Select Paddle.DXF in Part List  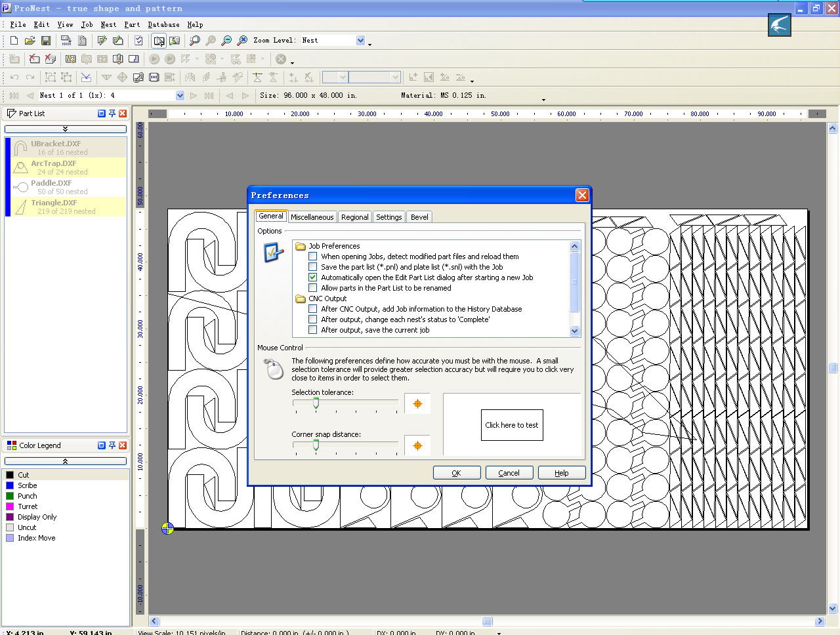(65, 187)
